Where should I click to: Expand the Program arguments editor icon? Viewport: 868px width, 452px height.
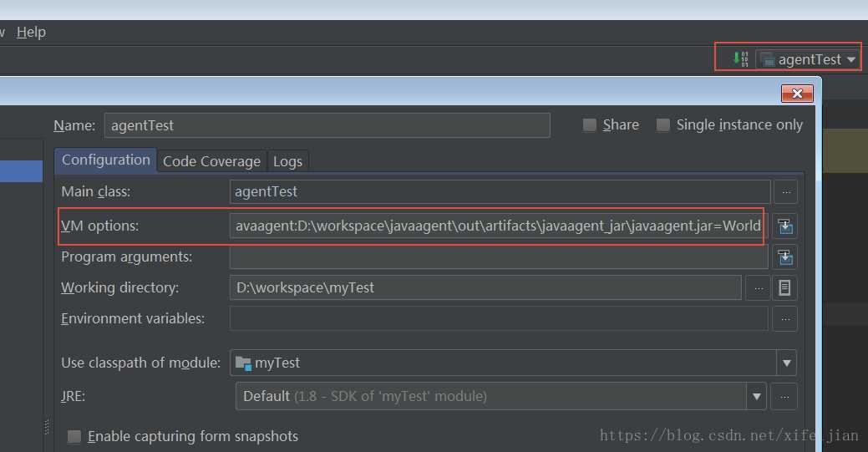click(x=784, y=256)
